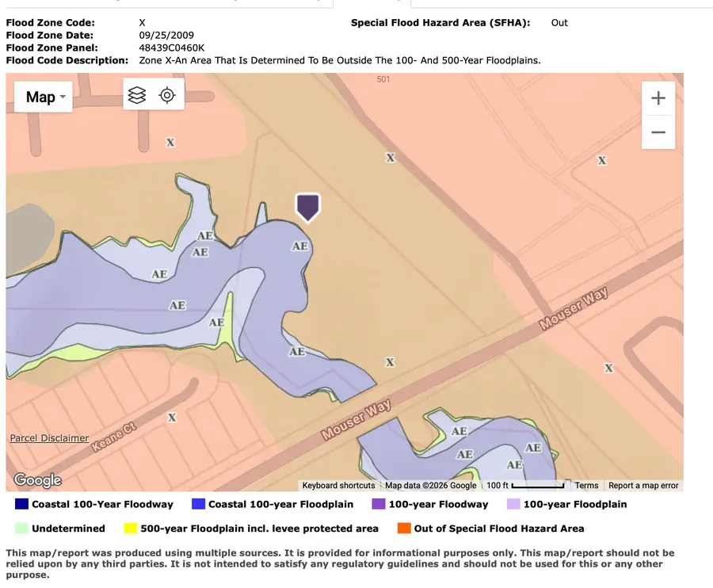Open the Map type dropdown

43,97
